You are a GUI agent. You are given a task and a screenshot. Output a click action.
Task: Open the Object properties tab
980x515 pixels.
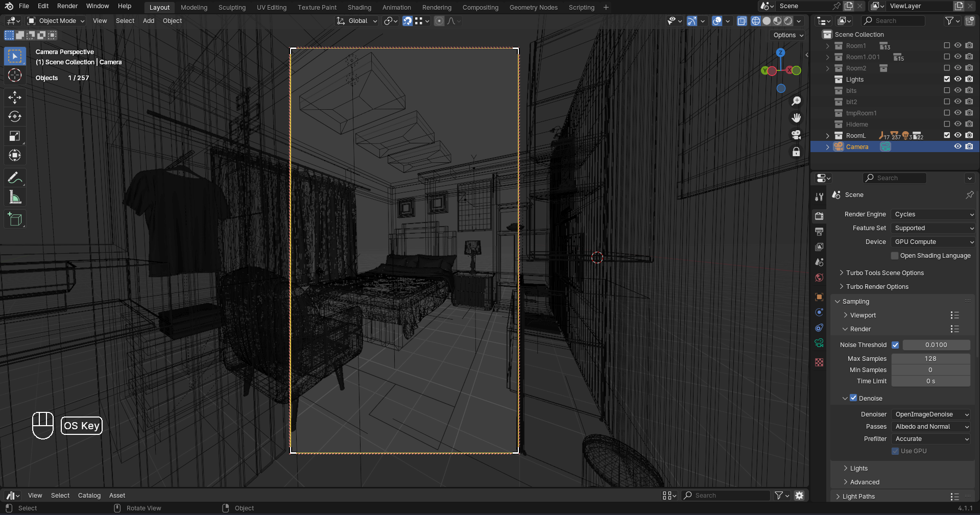point(819,297)
